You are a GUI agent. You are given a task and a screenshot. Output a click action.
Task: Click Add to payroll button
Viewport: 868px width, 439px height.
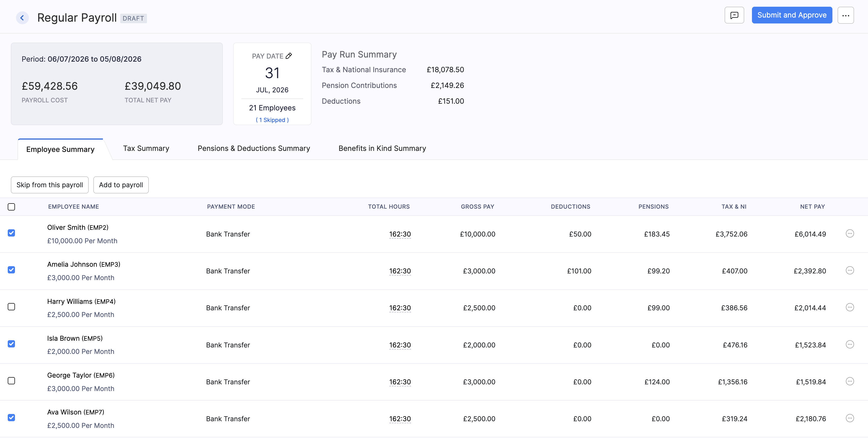click(121, 185)
